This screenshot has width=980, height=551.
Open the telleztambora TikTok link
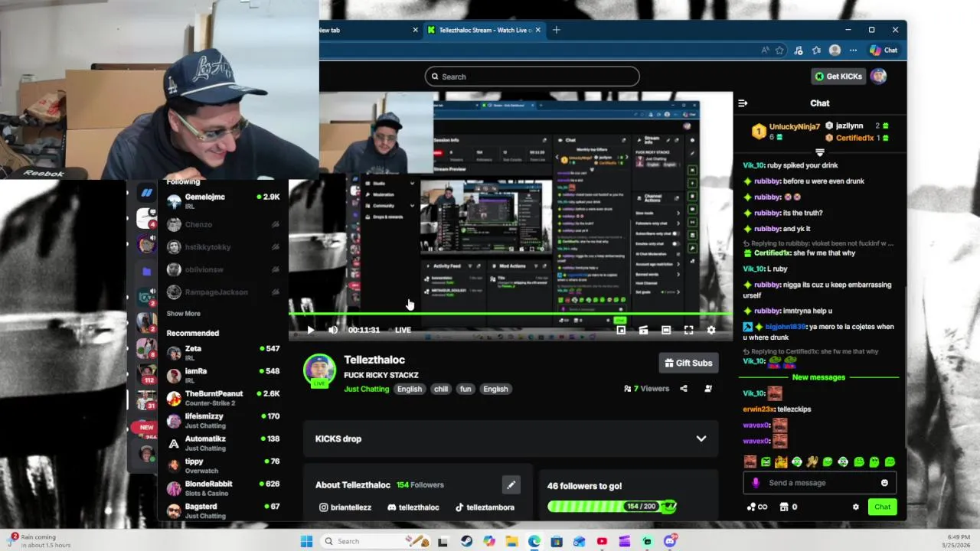point(485,507)
